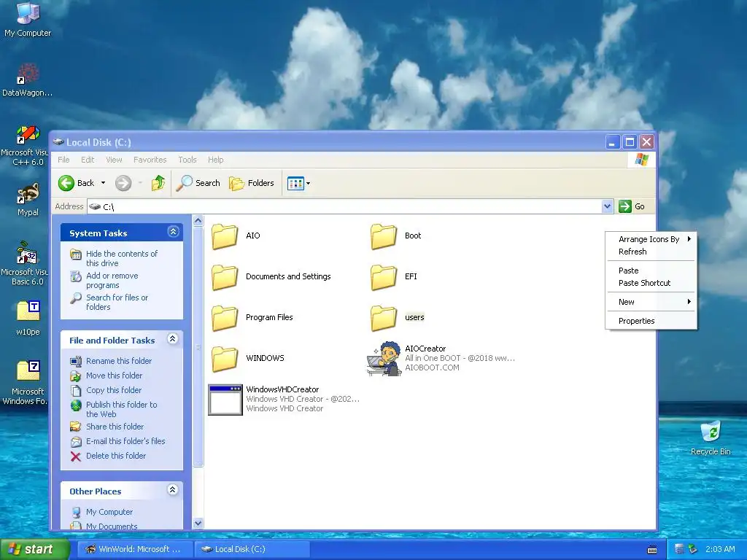This screenshot has width=747, height=560.
Task: Open the Help menu
Action: [215, 160]
